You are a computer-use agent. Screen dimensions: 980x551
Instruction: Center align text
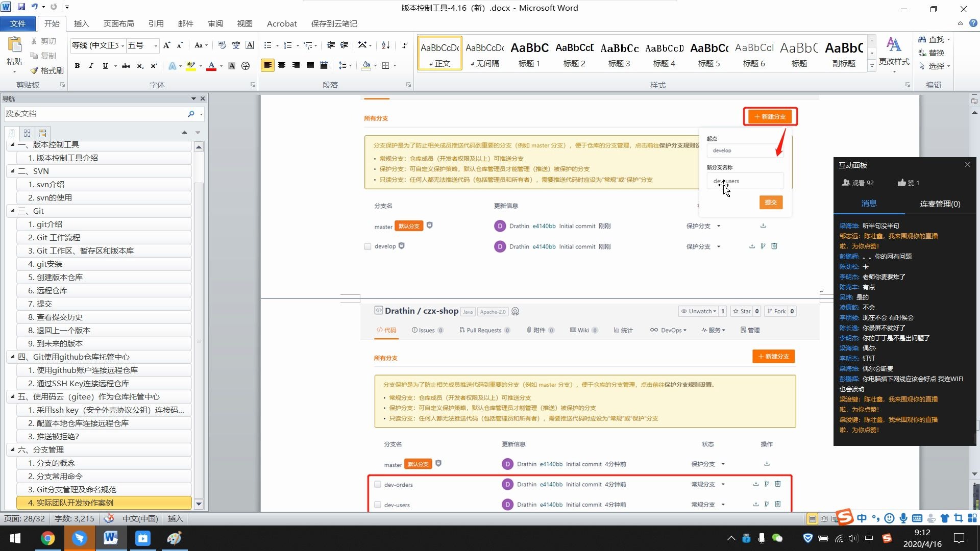pyautogui.click(x=282, y=65)
